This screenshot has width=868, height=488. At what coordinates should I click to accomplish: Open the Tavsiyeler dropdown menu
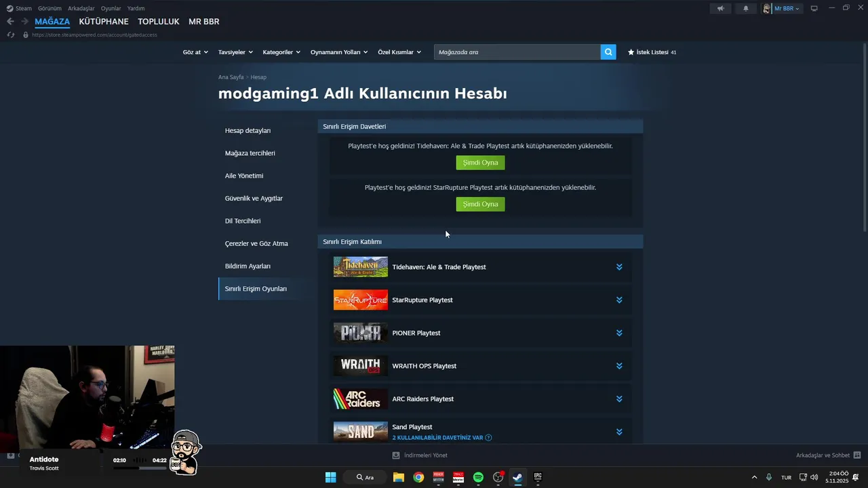[x=235, y=52]
